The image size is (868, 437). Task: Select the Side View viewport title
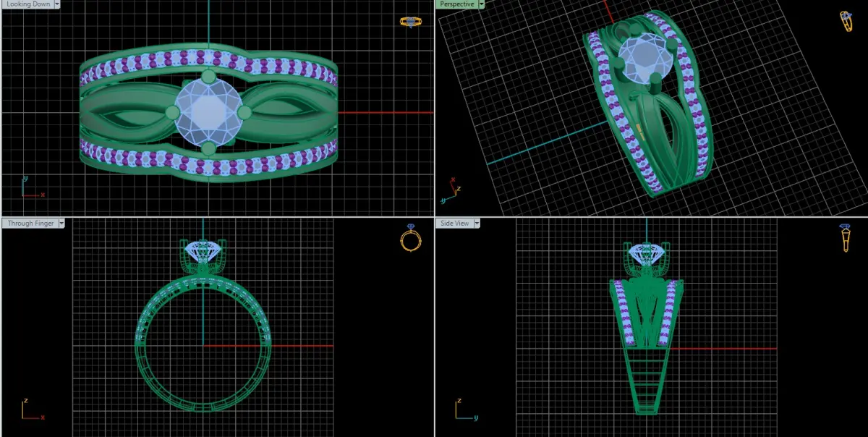click(x=454, y=224)
